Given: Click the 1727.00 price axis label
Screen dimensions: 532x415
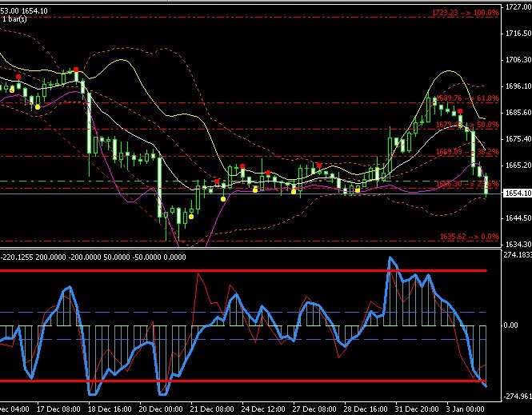Looking at the screenshot, I should 516,7.
